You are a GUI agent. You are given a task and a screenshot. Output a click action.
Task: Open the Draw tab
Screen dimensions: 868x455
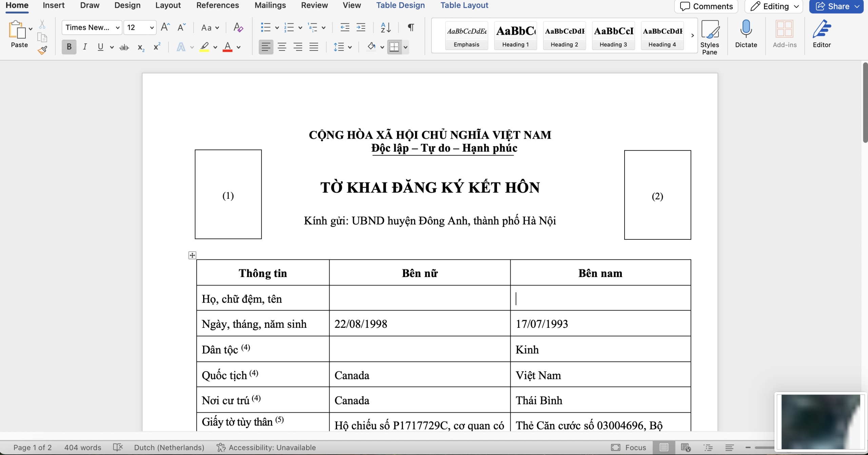point(90,5)
